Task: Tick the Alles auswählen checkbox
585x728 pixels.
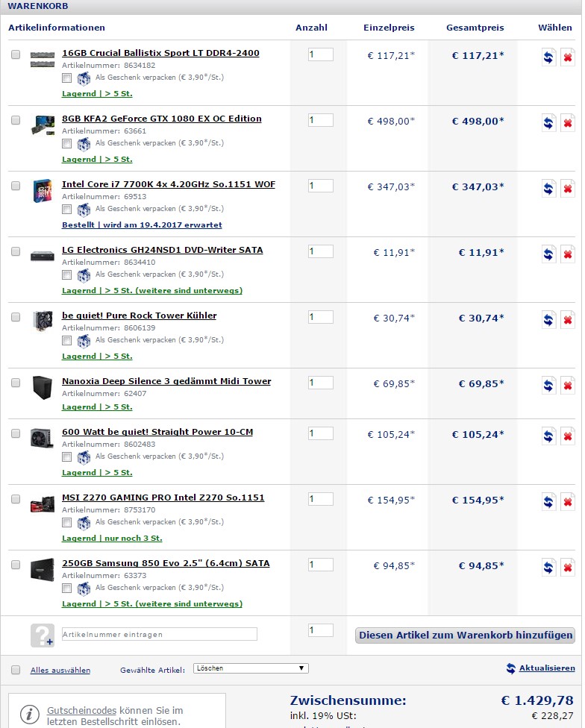Action: click(x=16, y=670)
